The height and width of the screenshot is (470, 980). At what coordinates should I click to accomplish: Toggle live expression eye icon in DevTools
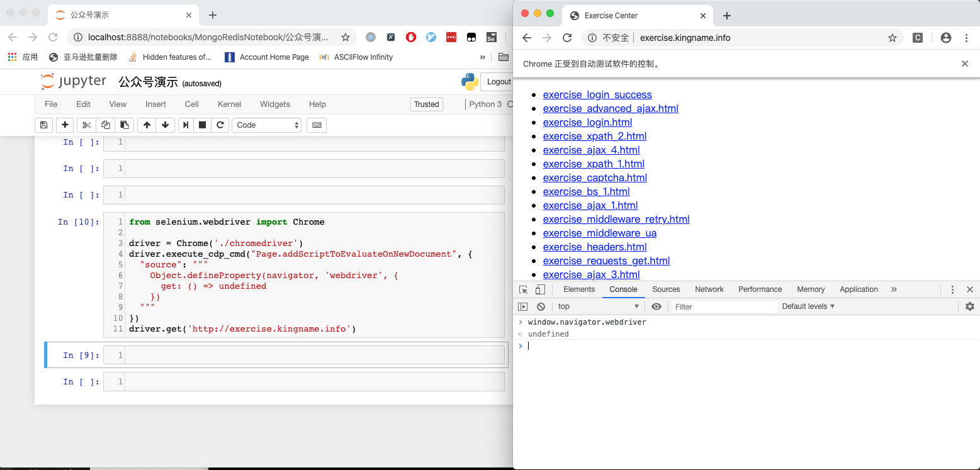click(x=656, y=306)
